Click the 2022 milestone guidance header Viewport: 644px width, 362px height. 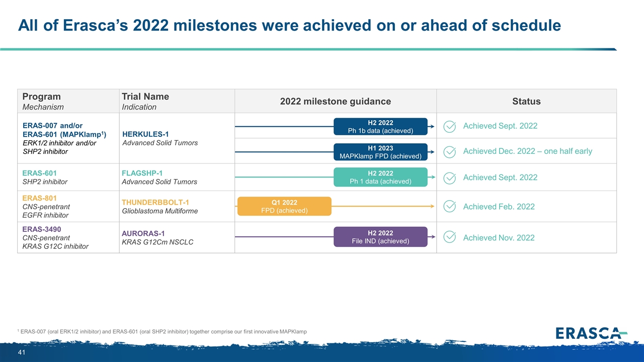pos(335,102)
